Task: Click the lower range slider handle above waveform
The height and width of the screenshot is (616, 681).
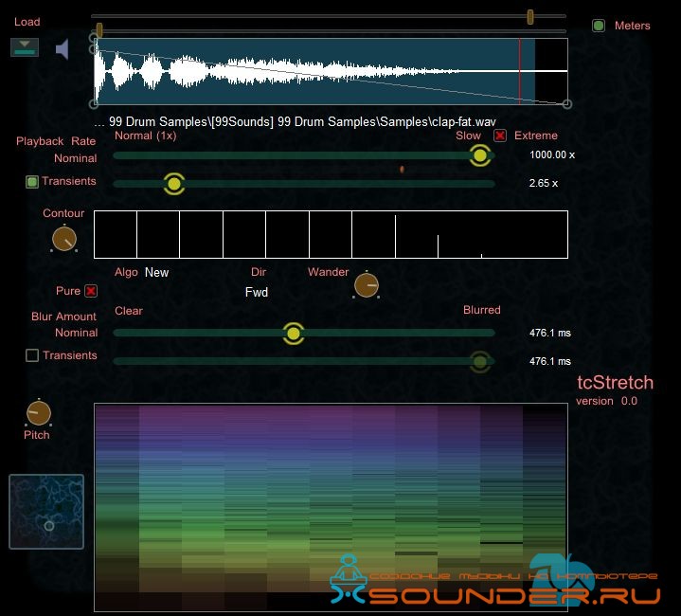Action: tap(99, 30)
